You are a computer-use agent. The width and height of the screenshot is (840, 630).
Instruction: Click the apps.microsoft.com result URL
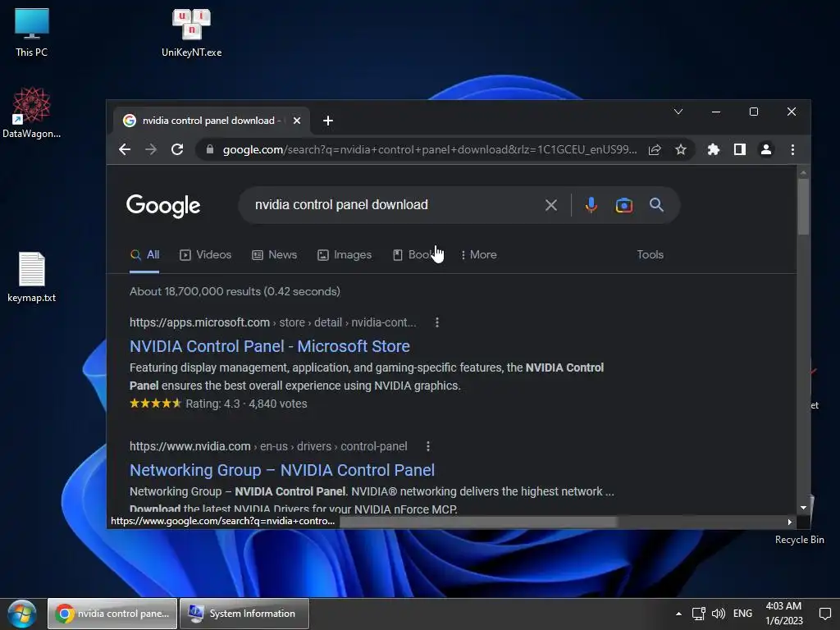pos(272,322)
